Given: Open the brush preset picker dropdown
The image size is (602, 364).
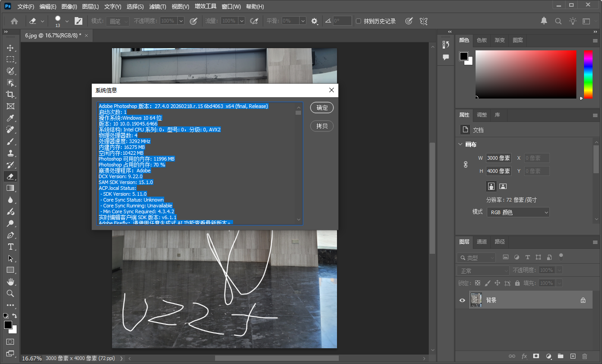Looking at the screenshot, I should tap(66, 21).
